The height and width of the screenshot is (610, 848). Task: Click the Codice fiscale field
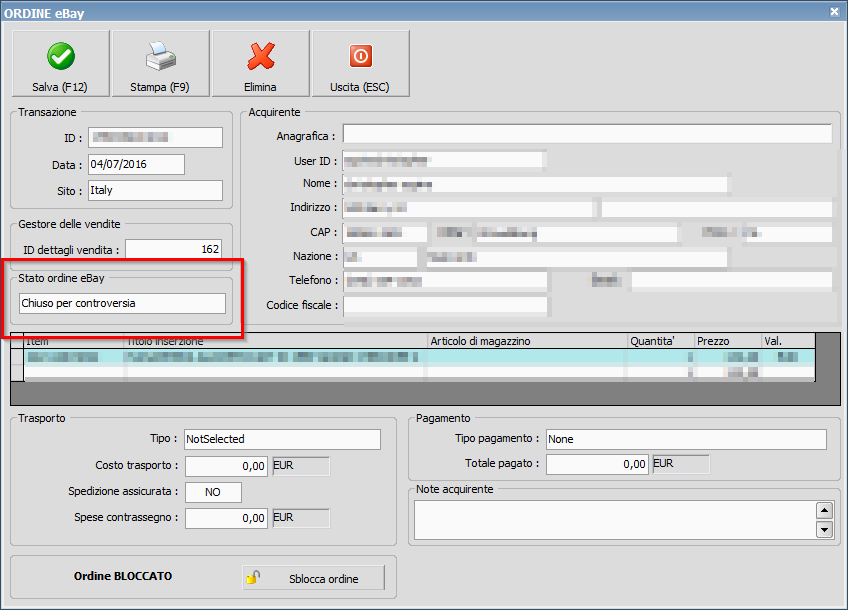tap(445, 306)
